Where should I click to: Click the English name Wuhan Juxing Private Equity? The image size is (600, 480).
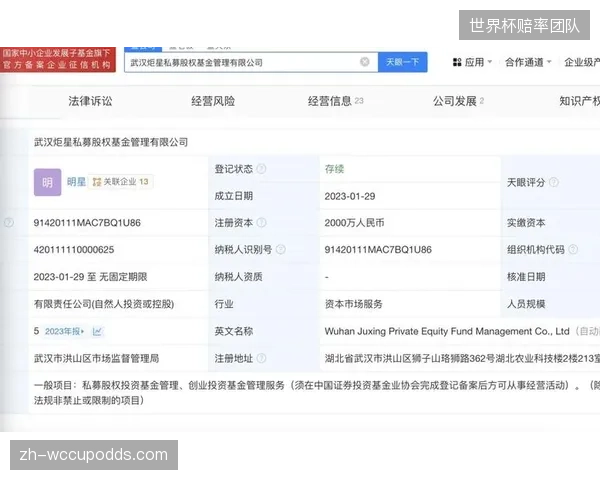pos(447,331)
